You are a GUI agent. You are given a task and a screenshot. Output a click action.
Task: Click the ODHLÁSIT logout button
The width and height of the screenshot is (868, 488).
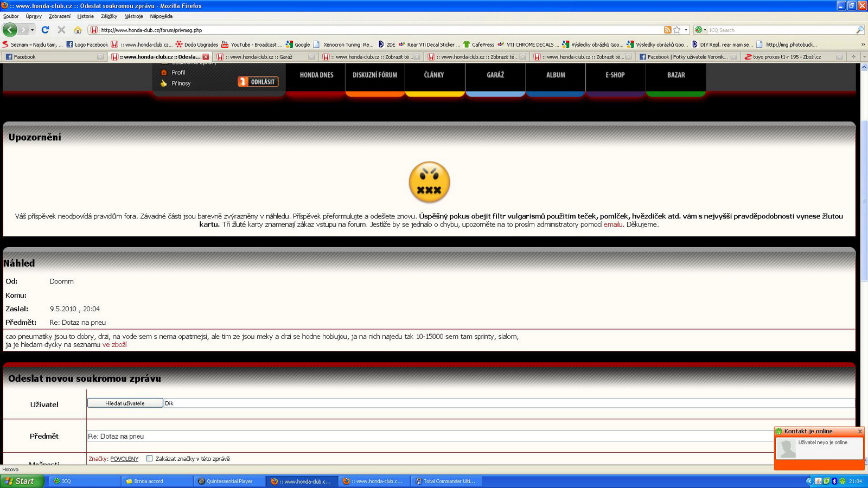[x=259, y=81]
